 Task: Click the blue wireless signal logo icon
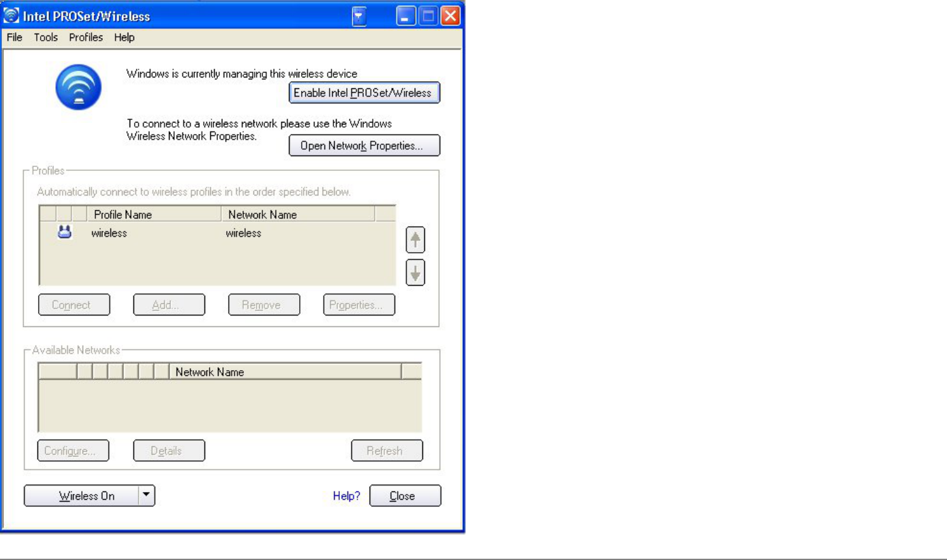(x=78, y=87)
